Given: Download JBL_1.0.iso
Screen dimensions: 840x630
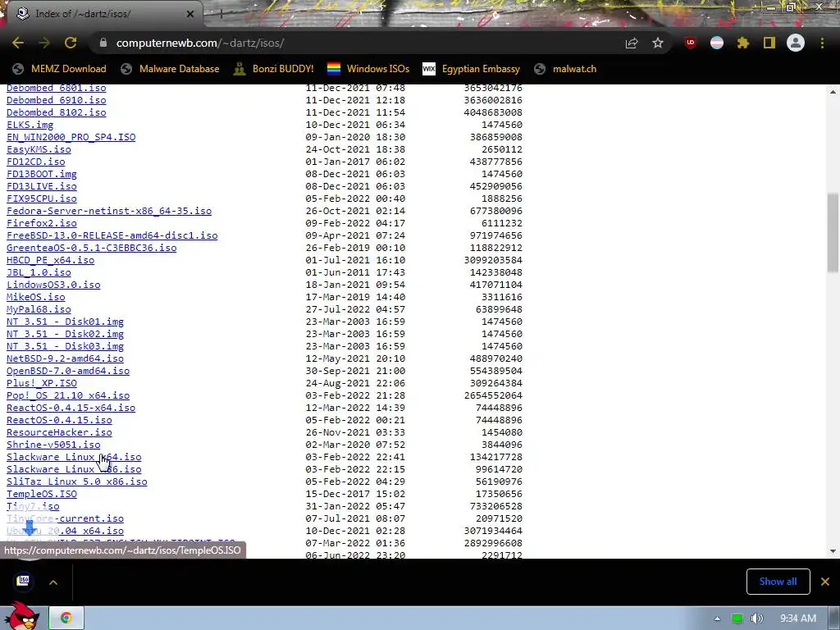Looking at the screenshot, I should (x=39, y=272).
